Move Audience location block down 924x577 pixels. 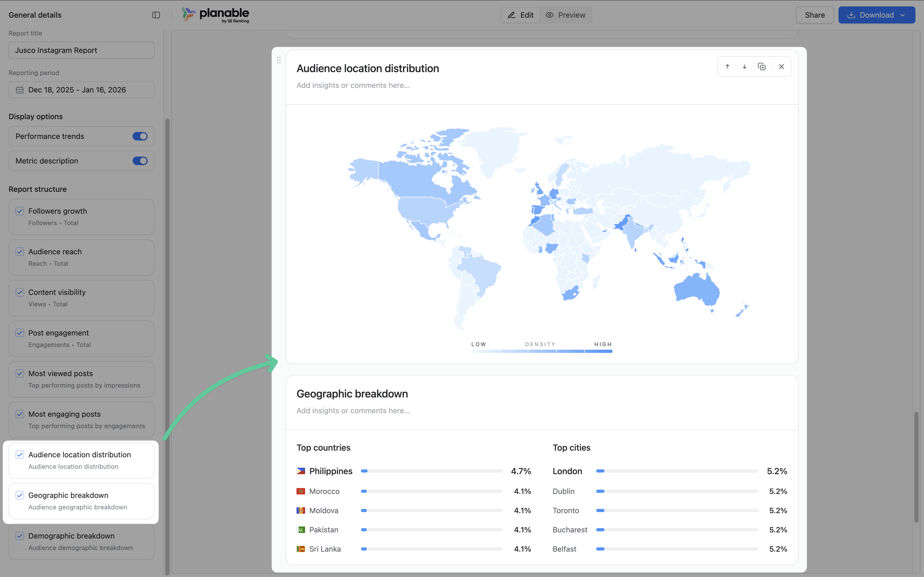(744, 67)
